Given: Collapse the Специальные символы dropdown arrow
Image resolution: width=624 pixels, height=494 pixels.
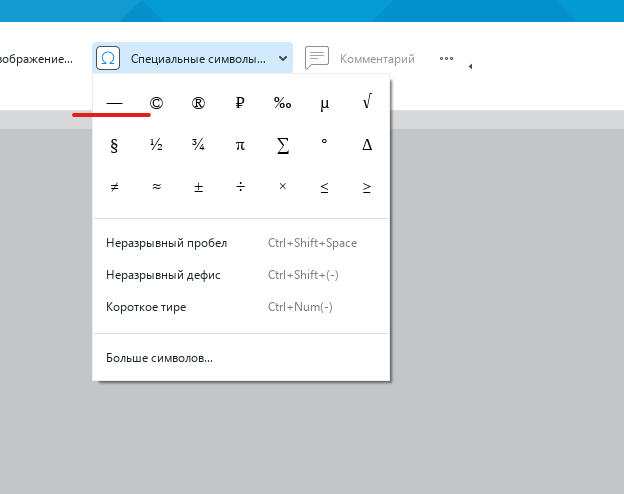Looking at the screenshot, I should click(x=283, y=59).
